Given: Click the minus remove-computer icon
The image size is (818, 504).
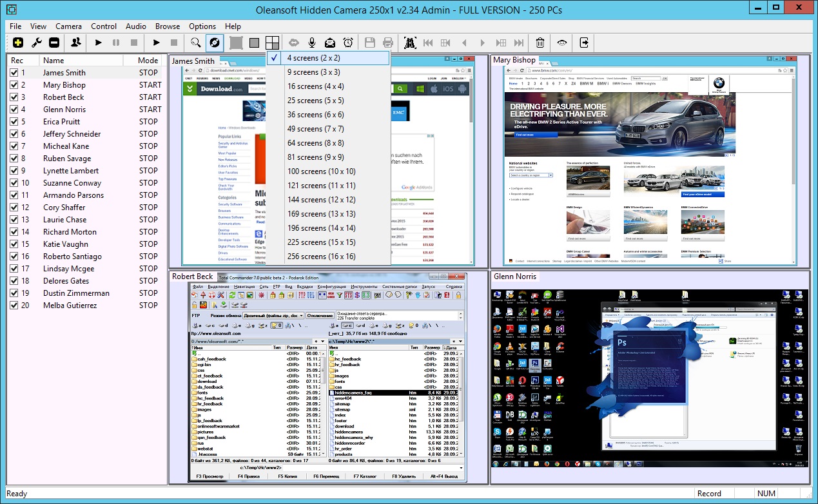Looking at the screenshot, I should [54, 43].
